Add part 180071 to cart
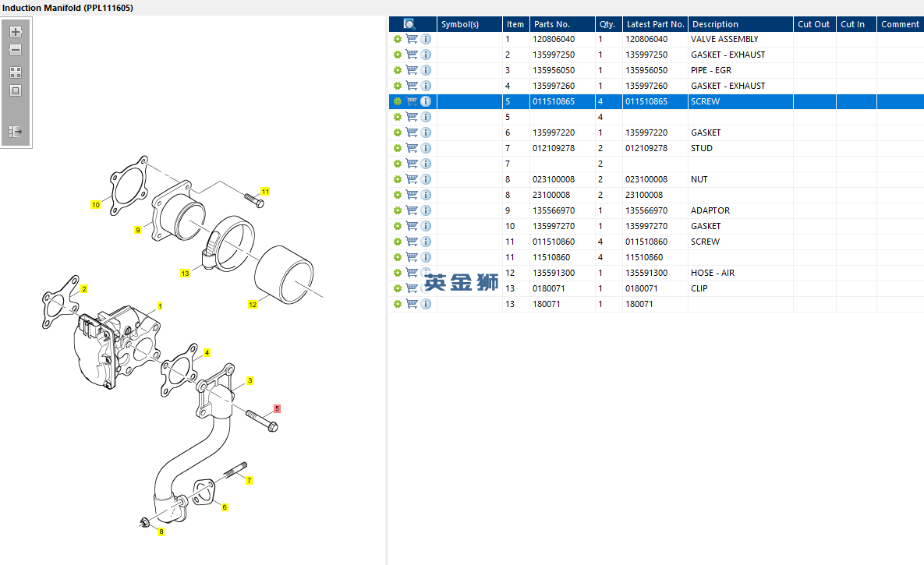The height and width of the screenshot is (565, 924). click(412, 304)
